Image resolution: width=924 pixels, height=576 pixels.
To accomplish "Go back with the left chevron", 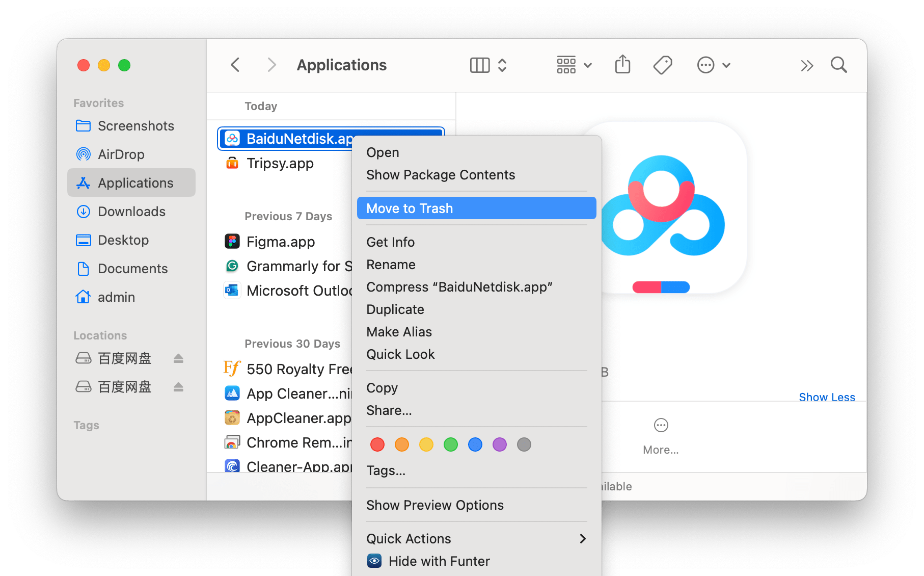I will point(235,65).
